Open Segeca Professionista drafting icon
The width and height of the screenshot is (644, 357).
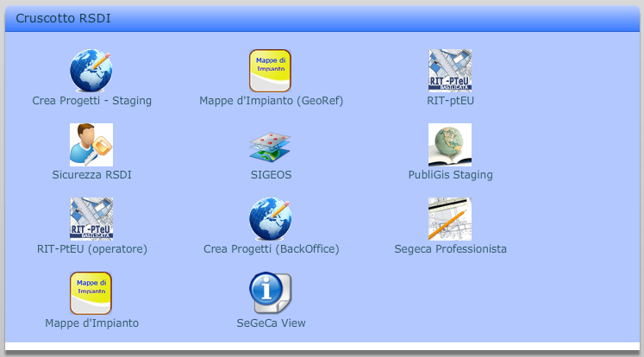pos(450,219)
